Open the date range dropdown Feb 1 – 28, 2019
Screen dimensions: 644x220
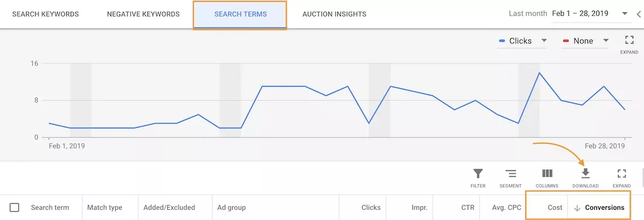tap(590, 14)
